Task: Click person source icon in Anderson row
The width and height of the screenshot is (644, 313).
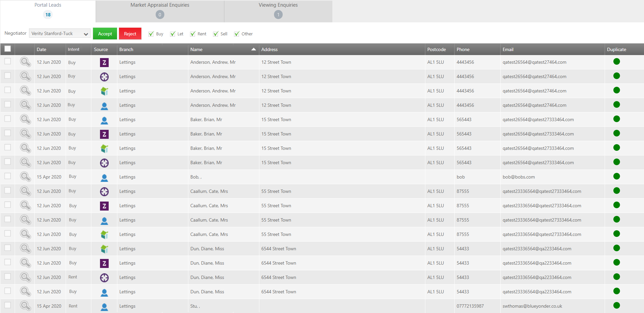Action: tap(104, 105)
